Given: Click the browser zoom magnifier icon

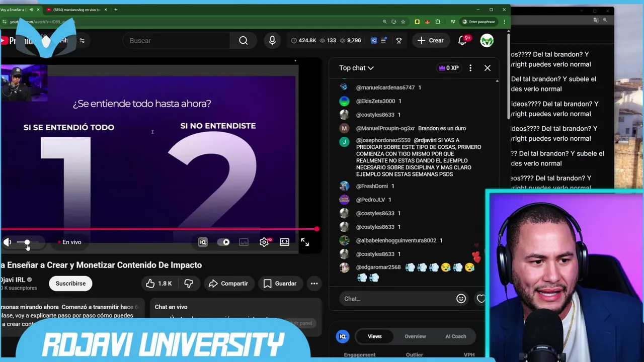Looking at the screenshot, I should [x=385, y=22].
